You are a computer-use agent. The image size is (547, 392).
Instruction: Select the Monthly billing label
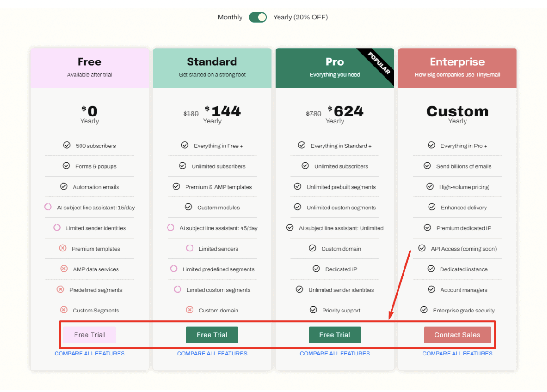(x=230, y=17)
